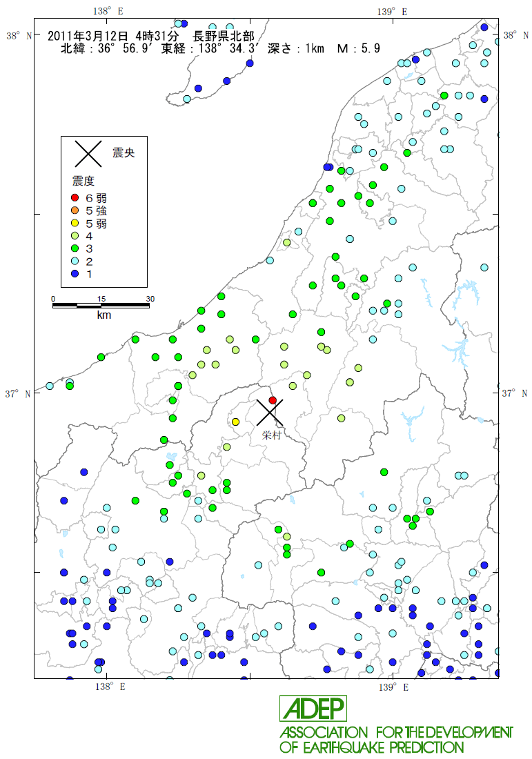Click the 震度 heading in the legend
Image resolution: width=532 pixels, height=759 pixels.
click(x=83, y=181)
